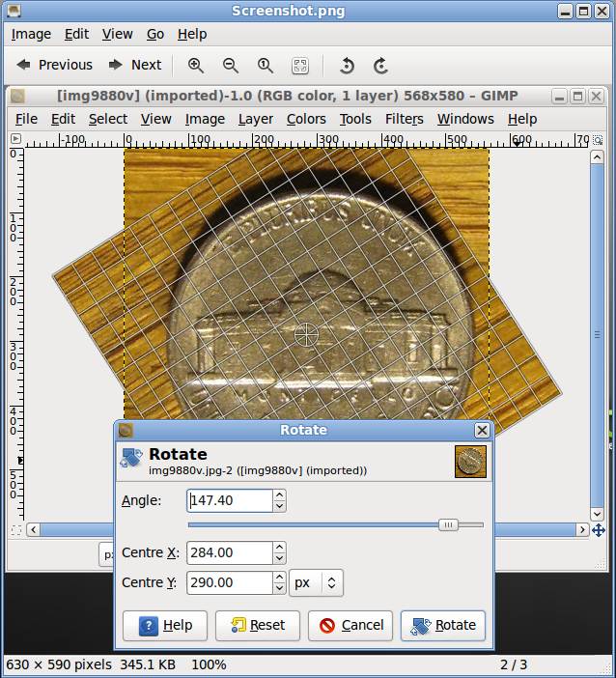
Task: Click the Angle input field
Action: [230, 500]
